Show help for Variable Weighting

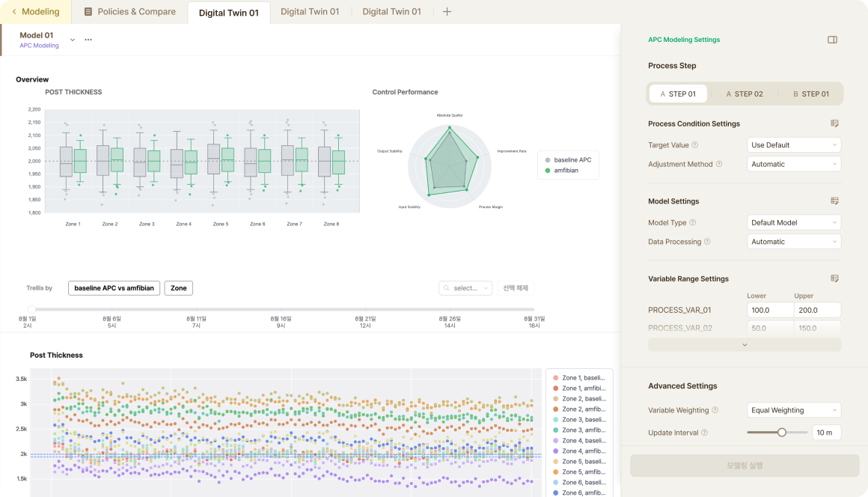715,410
